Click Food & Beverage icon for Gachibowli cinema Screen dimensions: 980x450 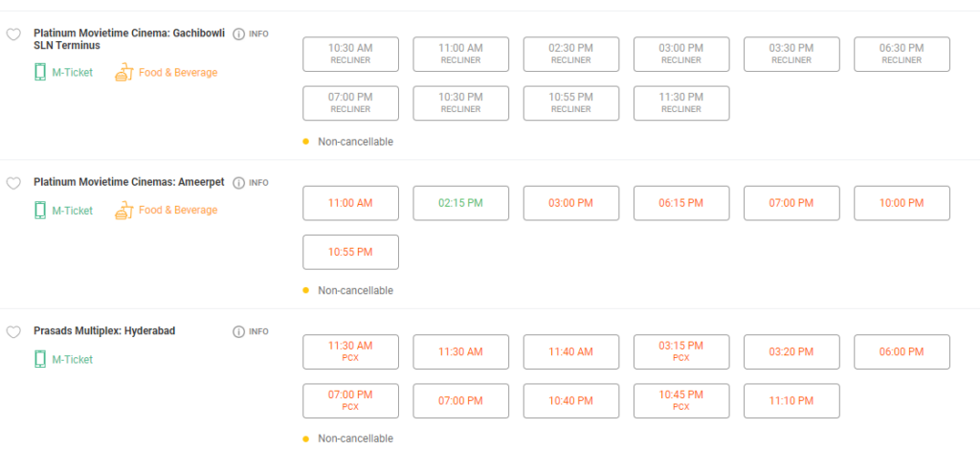point(123,72)
